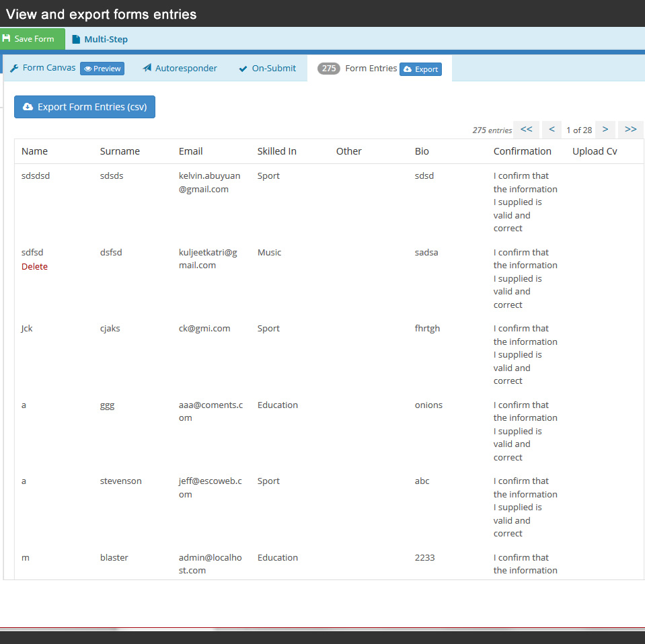Click the aaa@coments.com email cell
645x644 pixels.
211,411
